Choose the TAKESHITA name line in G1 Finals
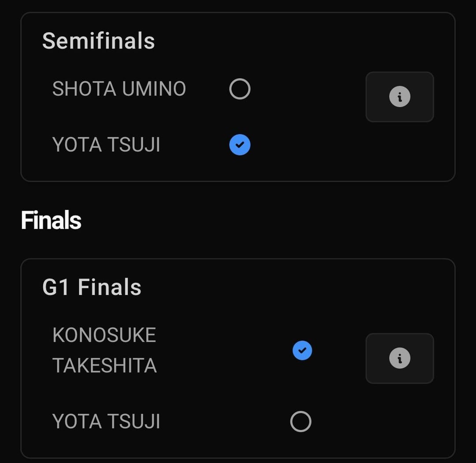This screenshot has height=463, width=476. click(104, 365)
